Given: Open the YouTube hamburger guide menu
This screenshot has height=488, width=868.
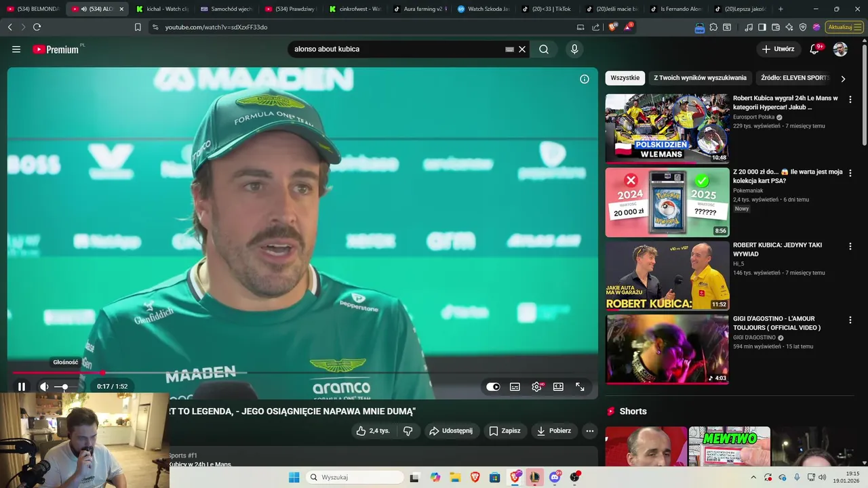Looking at the screenshot, I should click(x=16, y=49).
